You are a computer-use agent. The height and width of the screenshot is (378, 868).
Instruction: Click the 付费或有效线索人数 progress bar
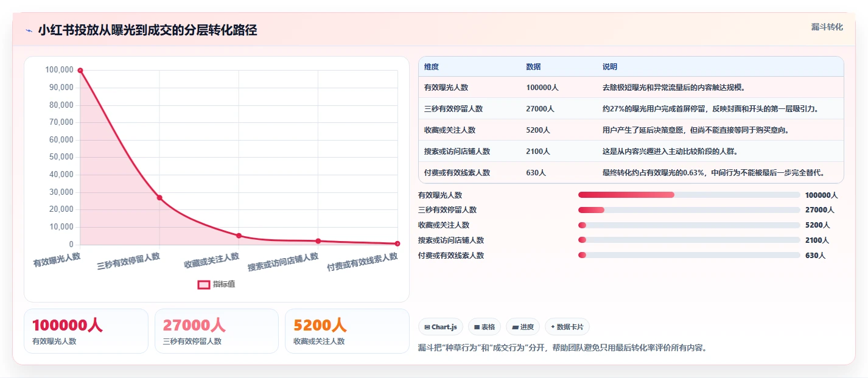tap(689, 255)
